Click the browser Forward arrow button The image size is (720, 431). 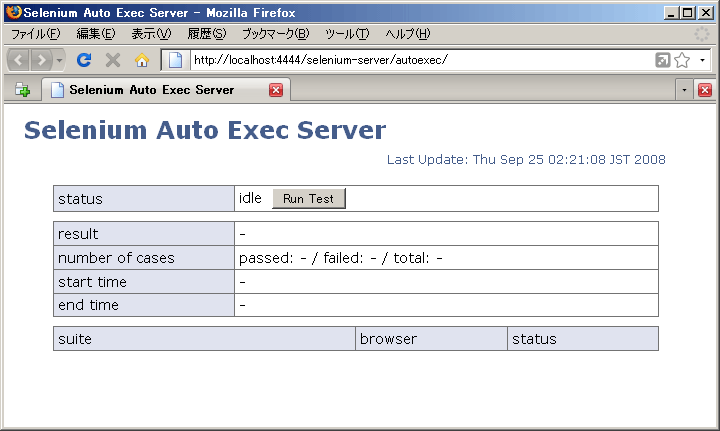point(42,60)
